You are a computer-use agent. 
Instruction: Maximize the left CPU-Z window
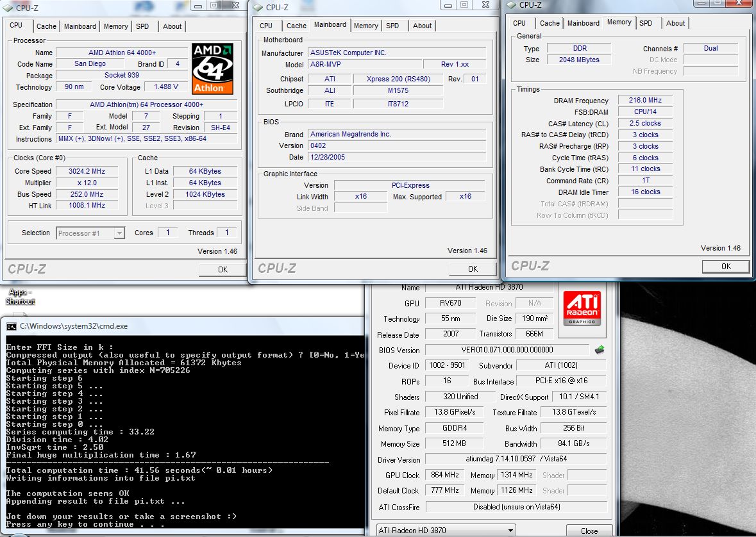pos(215,5)
